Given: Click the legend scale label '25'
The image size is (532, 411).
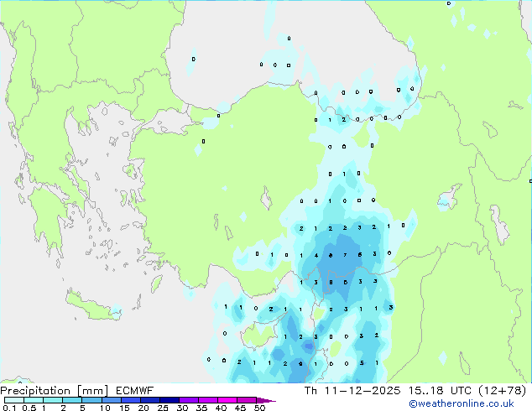Looking at the screenshot, I should [x=163, y=408].
